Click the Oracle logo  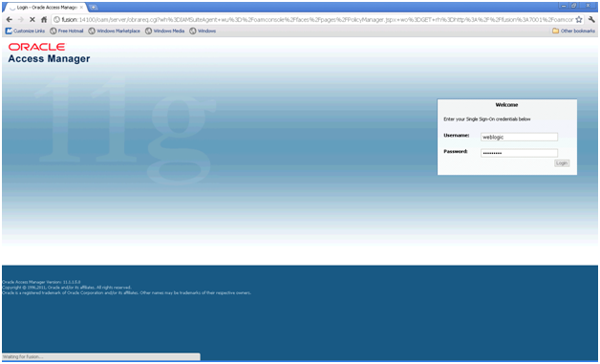coord(36,47)
